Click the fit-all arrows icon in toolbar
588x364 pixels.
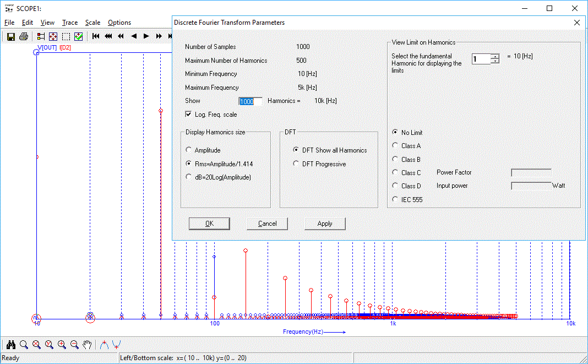point(53,36)
